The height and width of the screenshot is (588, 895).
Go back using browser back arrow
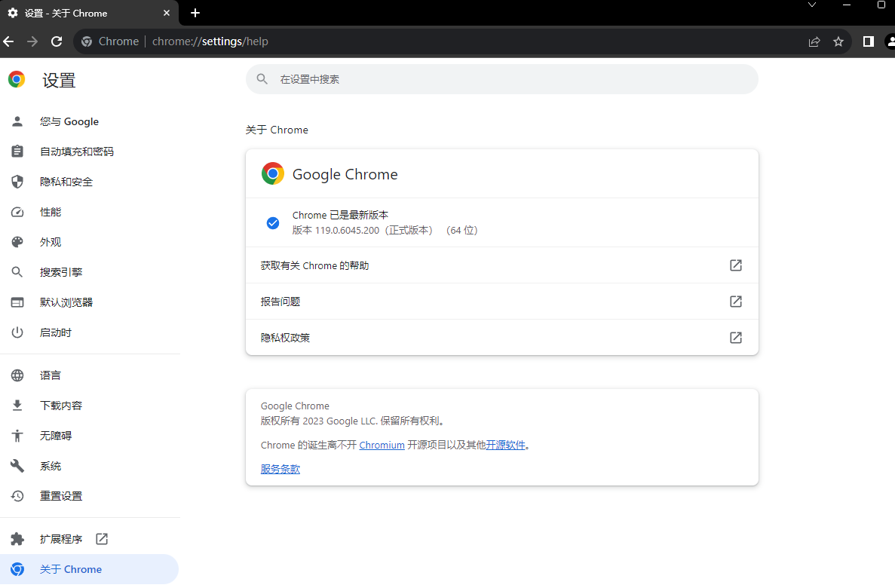[8, 41]
